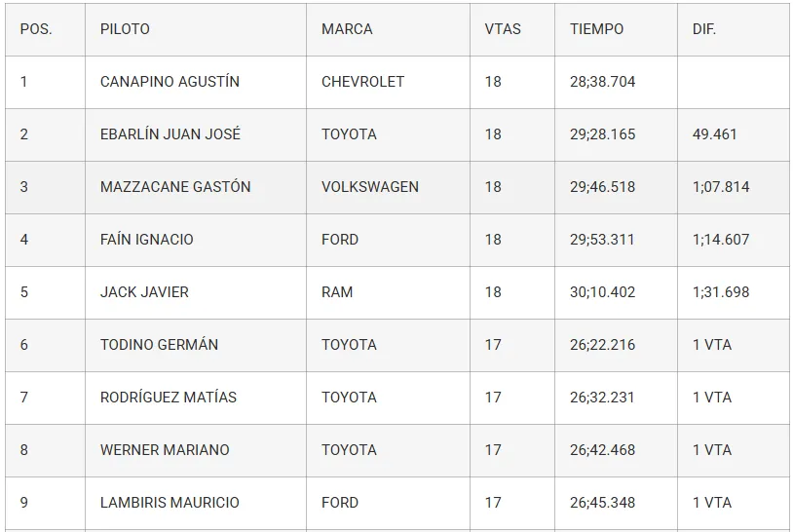Click the VTAS column header
Image resolution: width=793 pixels, height=532 pixels.
[503, 29]
